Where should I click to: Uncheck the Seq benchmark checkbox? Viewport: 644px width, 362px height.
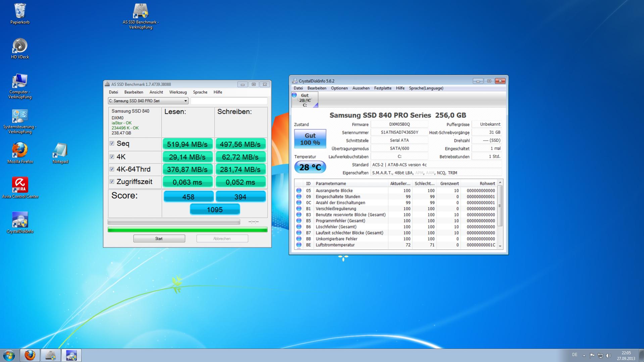pos(112,144)
